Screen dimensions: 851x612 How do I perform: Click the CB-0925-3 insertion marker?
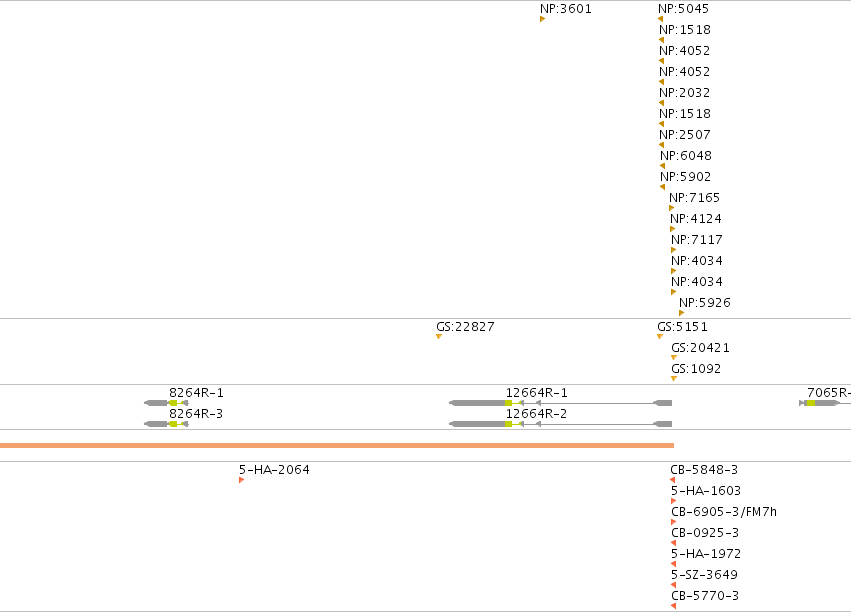(x=674, y=543)
